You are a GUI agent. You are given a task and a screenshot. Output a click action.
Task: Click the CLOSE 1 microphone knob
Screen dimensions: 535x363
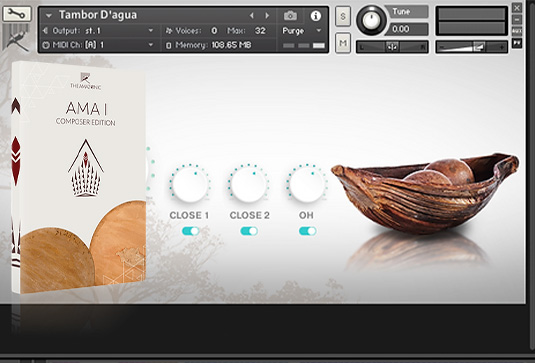pos(190,185)
